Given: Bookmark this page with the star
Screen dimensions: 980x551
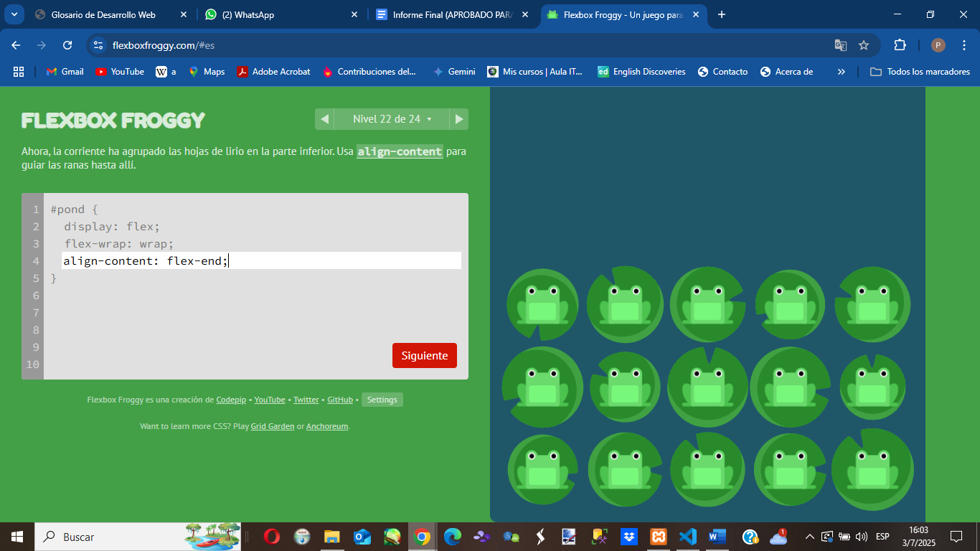Looking at the screenshot, I should (x=864, y=45).
